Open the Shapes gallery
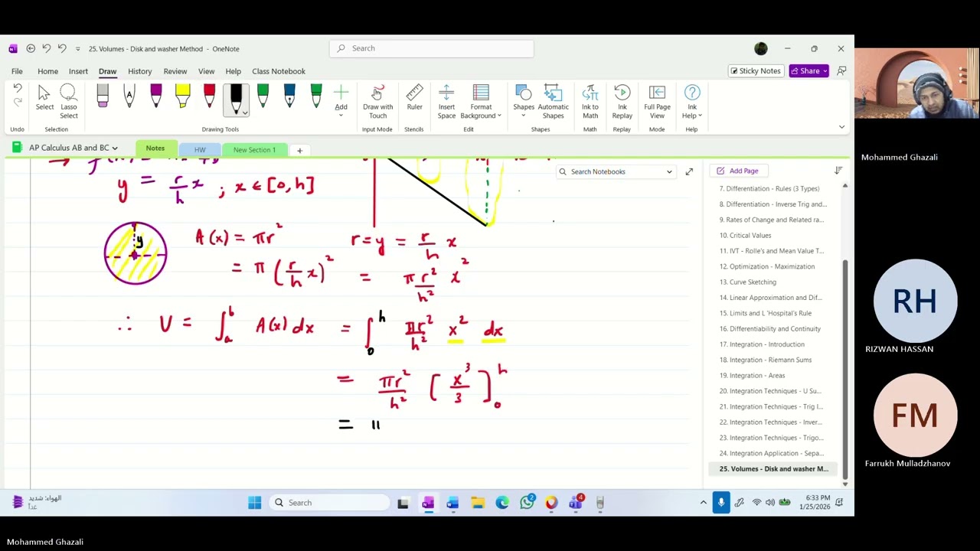Screen dimensions: 980x551 (x=524, y=102)
